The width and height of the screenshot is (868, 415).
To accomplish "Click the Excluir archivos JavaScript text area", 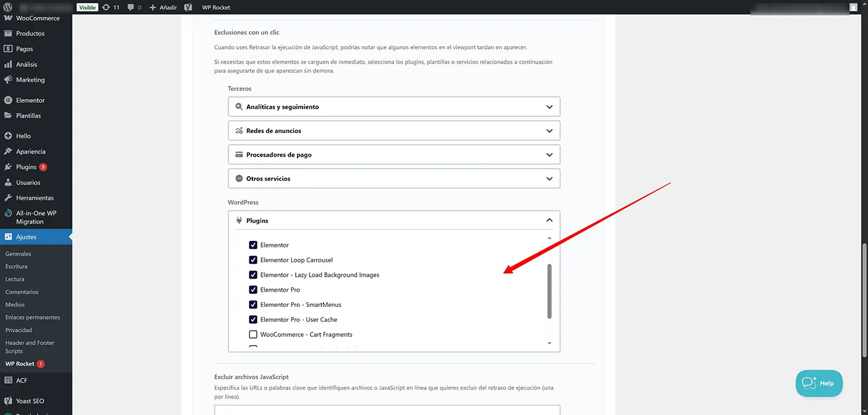I will (x=387, y=410).
